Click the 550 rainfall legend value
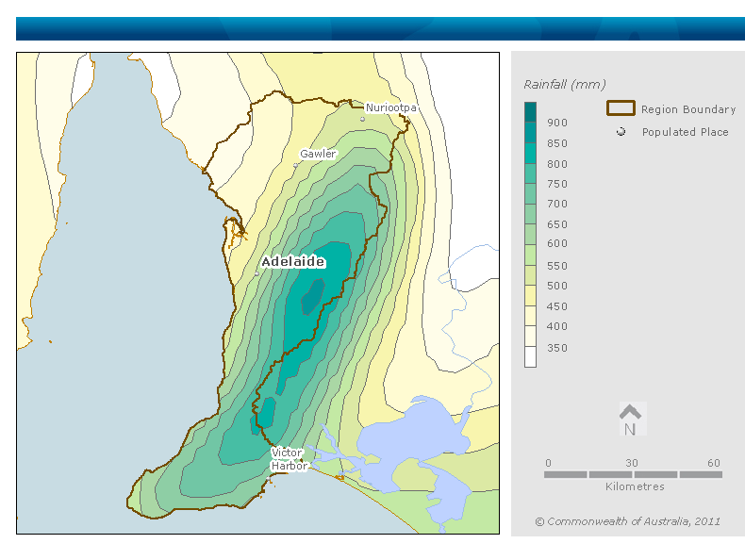The width and height of the screenshot is (745, 560). pyautogui.click(x=556, y=266)
